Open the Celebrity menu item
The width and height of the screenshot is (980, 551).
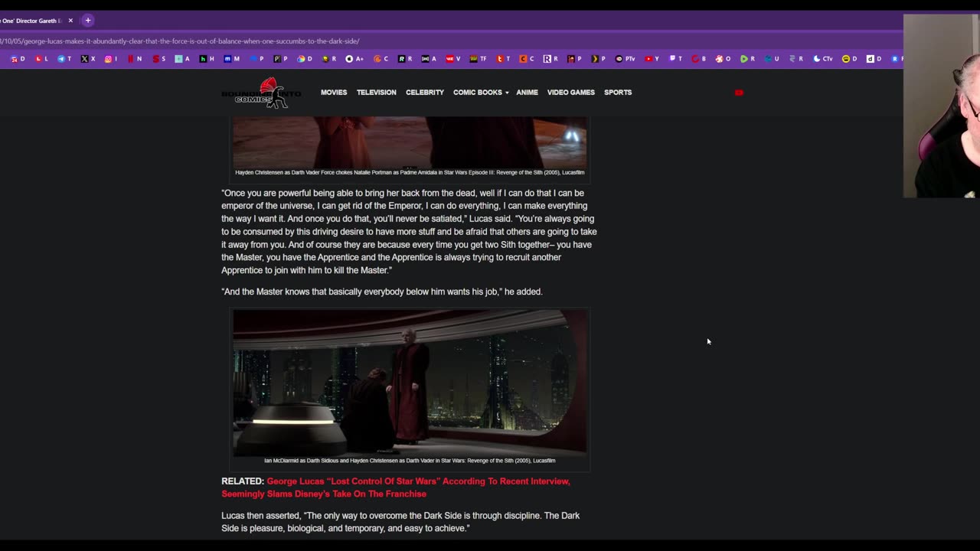point(425,93)
